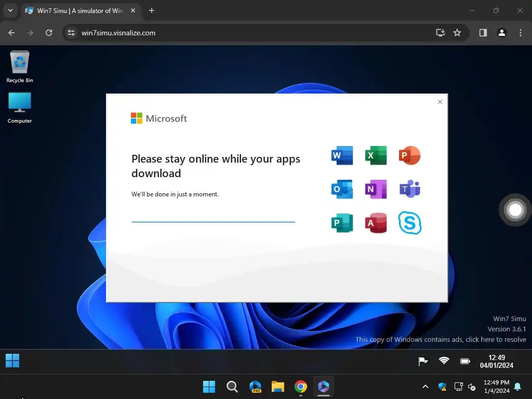Open the tab search dropdown
The width and height of the screenshot is (532, 399).
point(10,10)
